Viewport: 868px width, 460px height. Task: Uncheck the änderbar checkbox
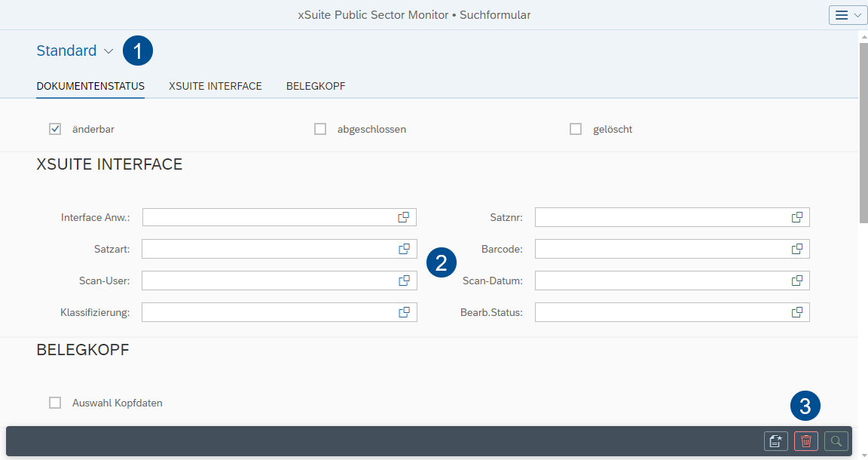[54, 128]
